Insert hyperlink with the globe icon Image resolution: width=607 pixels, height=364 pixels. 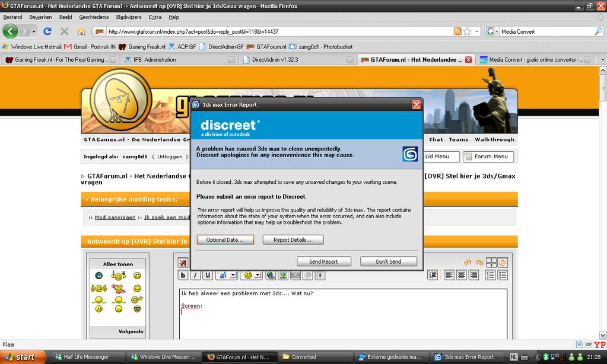(x=271, y=275)
